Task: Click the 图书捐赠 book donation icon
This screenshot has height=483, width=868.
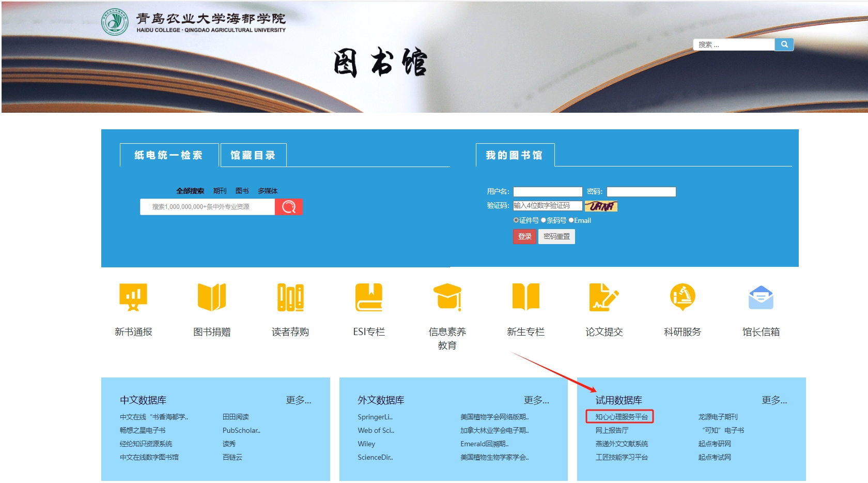Action: coord(212,297)
